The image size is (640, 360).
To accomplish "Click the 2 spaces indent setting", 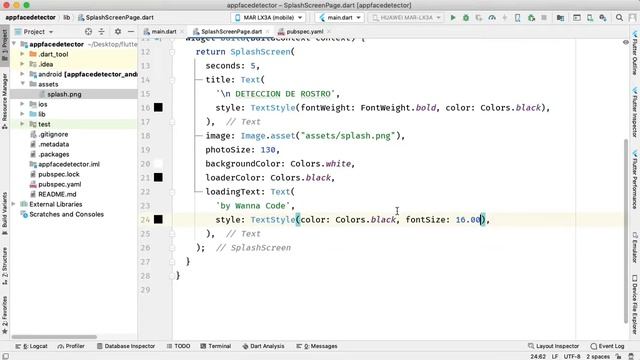I will (598, 356).
